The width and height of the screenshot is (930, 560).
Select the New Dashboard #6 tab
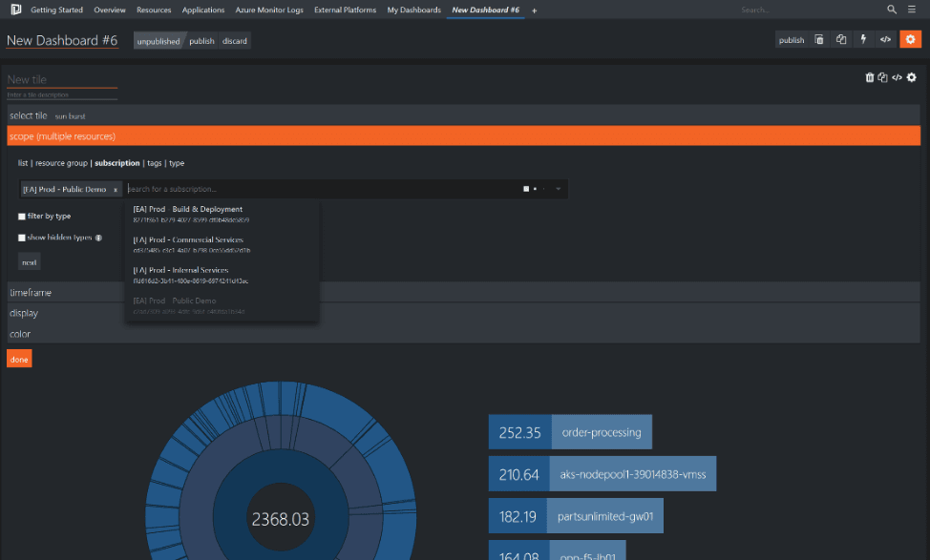click(485, 10)
